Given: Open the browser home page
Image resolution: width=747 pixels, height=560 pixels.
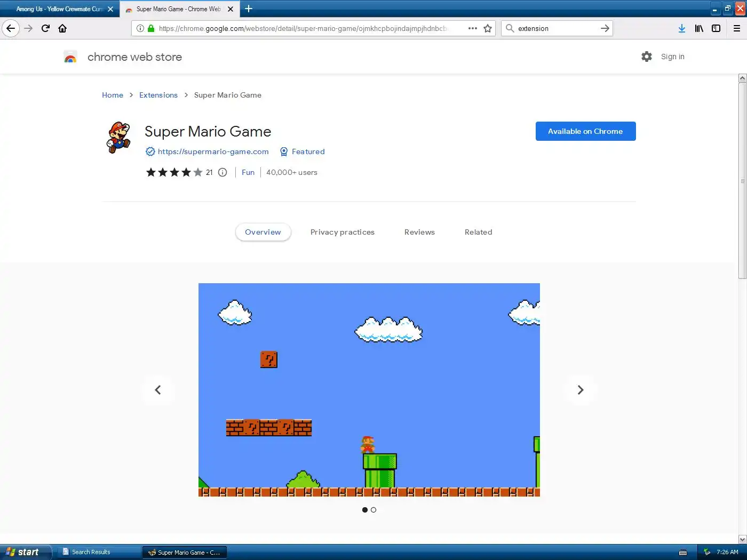Looking at the screenshot, I should (x=62, y=28).
